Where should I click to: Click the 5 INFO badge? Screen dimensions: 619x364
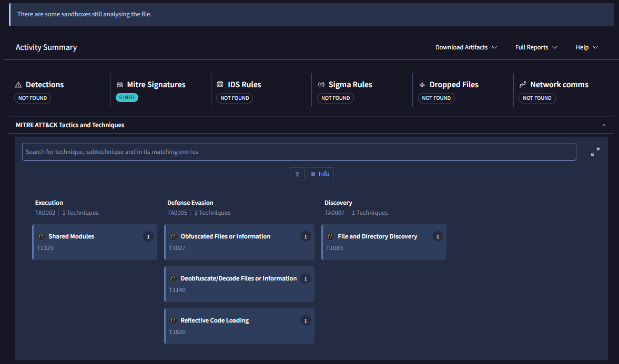[x=127, y=98]
